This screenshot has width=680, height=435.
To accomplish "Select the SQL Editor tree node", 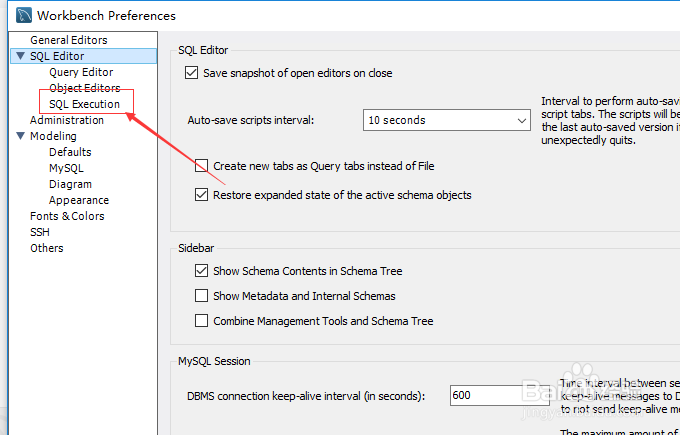I will pyautogui.click(x=57, y=56).
